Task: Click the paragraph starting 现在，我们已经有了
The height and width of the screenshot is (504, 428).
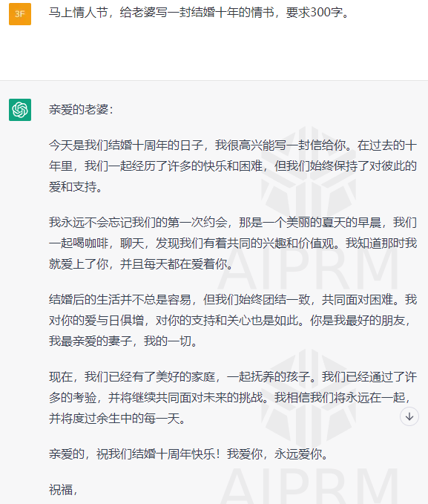Action: point(233,398)
